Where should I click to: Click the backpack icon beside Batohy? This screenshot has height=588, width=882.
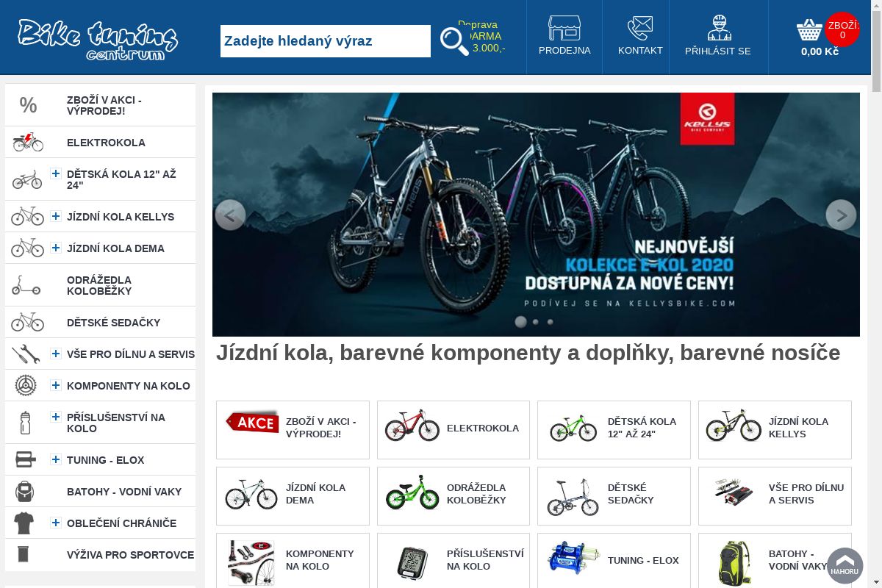pos(25,491)
